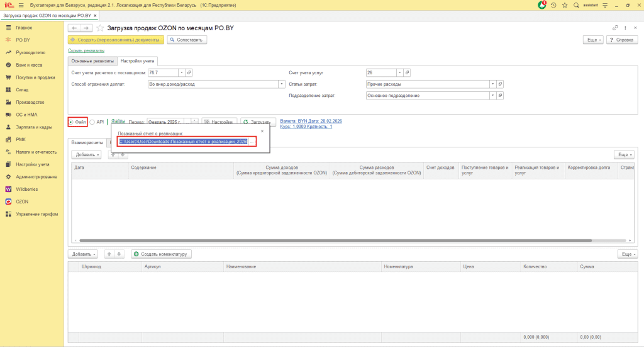Open favorites star in the title bar
644x347 pixels.
pos(565,5)
